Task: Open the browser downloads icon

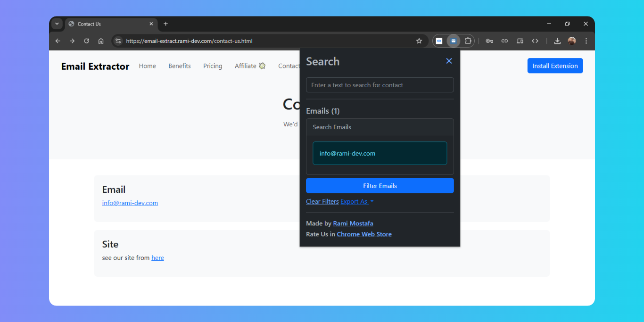Action: [x=557, y=41]
